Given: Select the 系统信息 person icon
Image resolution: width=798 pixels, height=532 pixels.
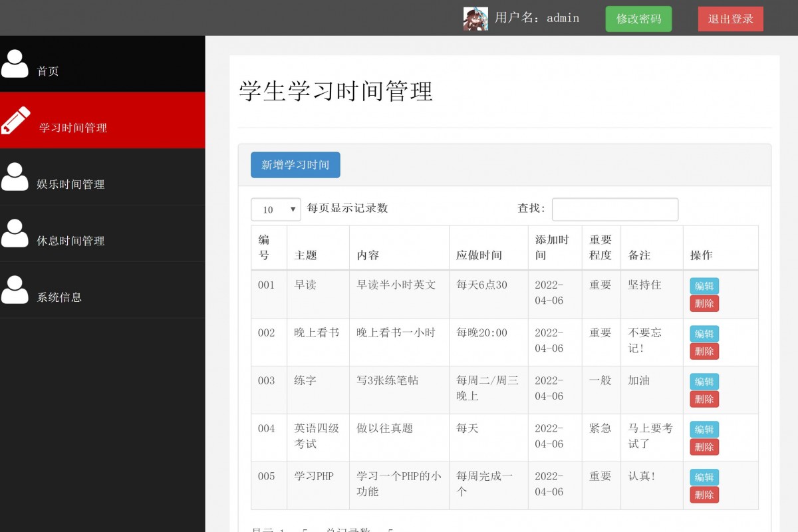Looking at the screenshot, I should [x=15, y=289].
